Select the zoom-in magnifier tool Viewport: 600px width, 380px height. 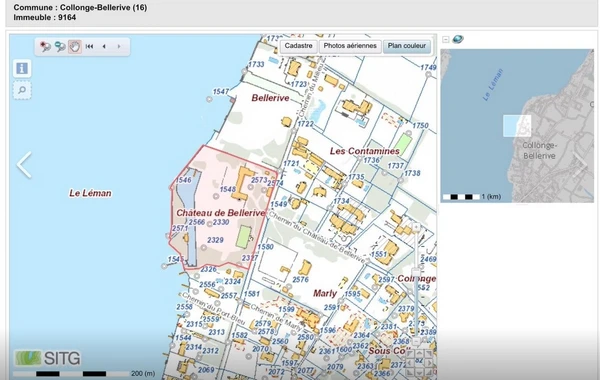pos(46,47)
